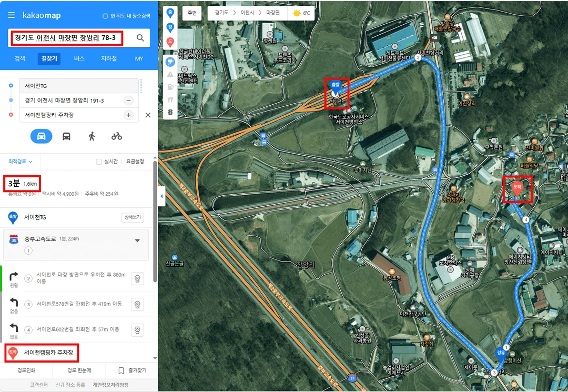Switch to the 검색 tab
This screenshot has height=392, width=568.
(19, 58)
